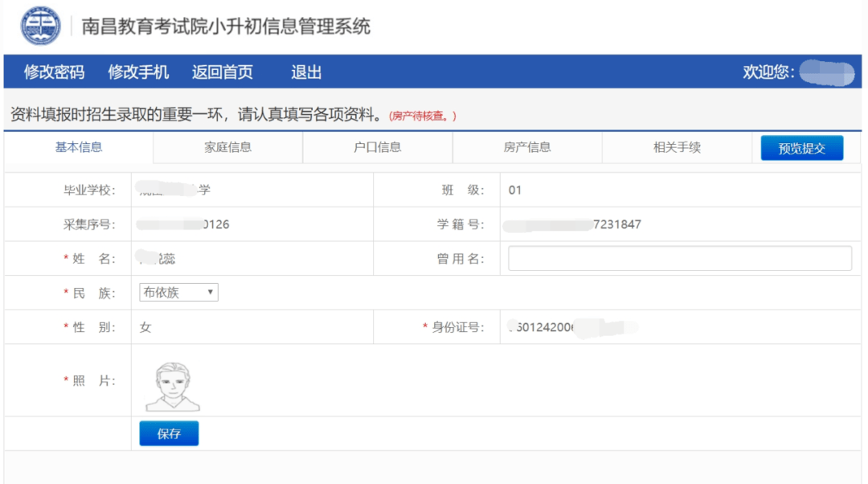Click 退出 to log out

coord(306,72)
